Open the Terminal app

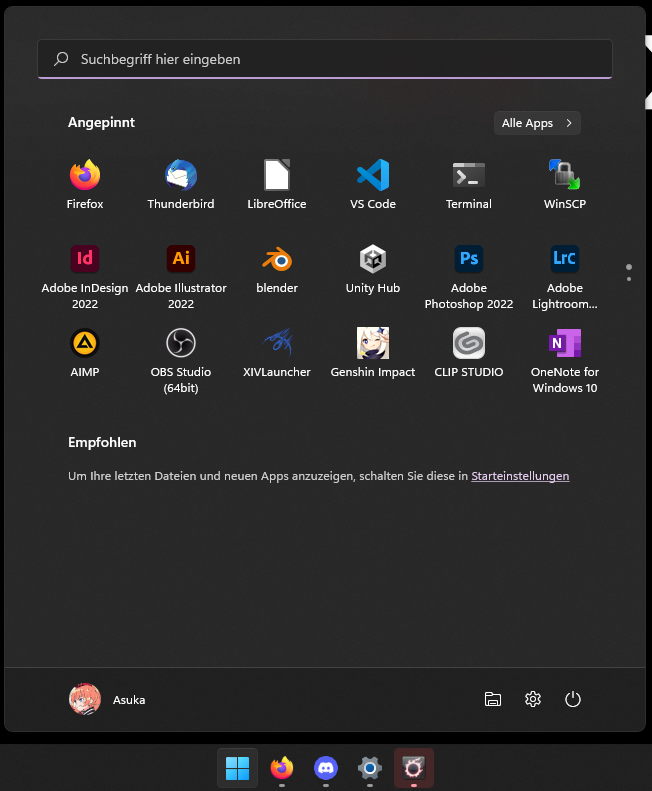tap(469, 185)
